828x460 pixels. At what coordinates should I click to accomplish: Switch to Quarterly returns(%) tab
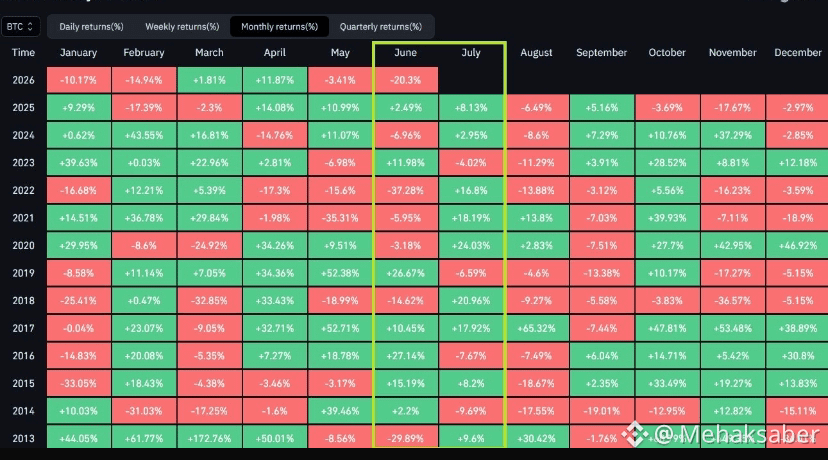click(x=381, y=26)
